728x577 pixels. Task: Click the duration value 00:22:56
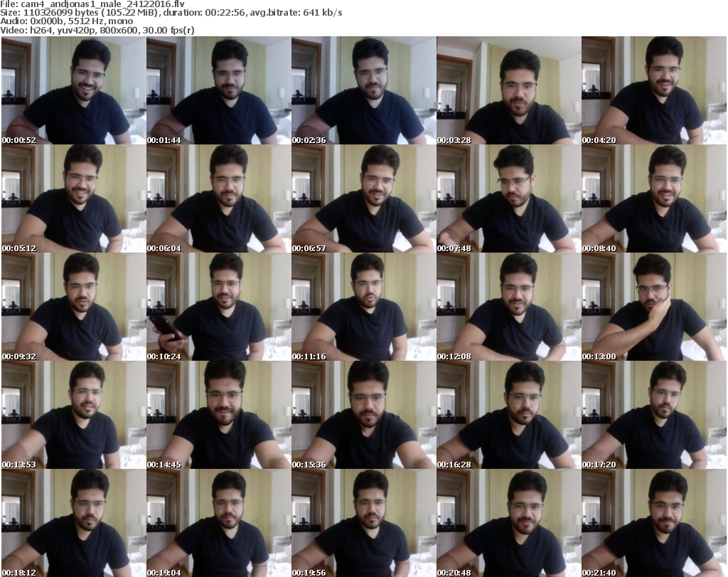[225, 13]
